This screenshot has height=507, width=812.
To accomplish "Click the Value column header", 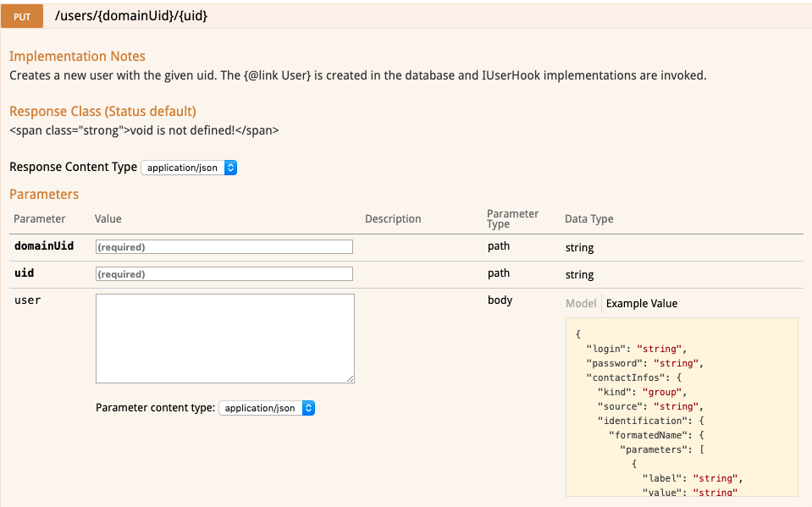I will pos(108,219).
